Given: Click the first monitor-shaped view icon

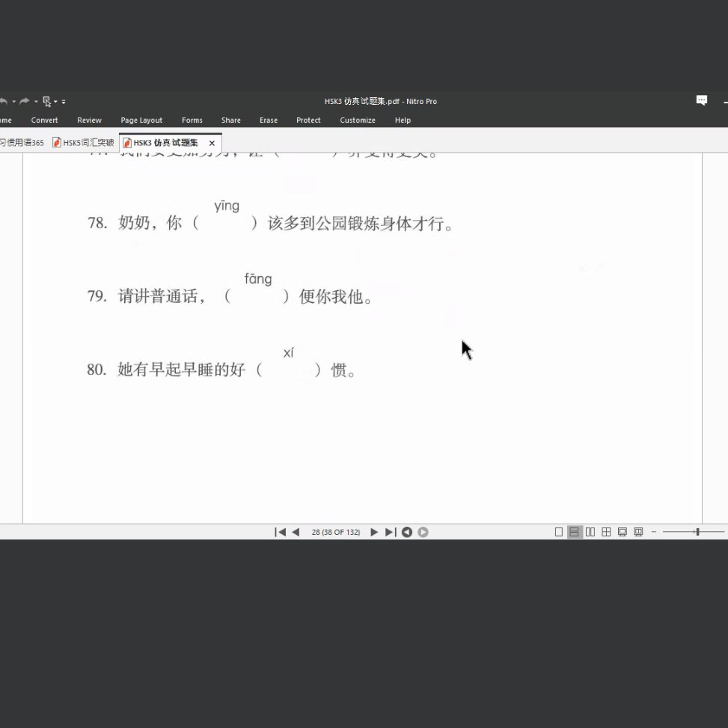Looking at the screenshot, I should (x=623, y=532).
